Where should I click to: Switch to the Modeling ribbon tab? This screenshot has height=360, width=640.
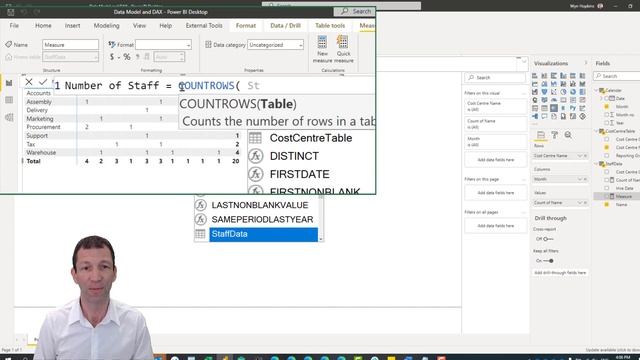point(107,25)
